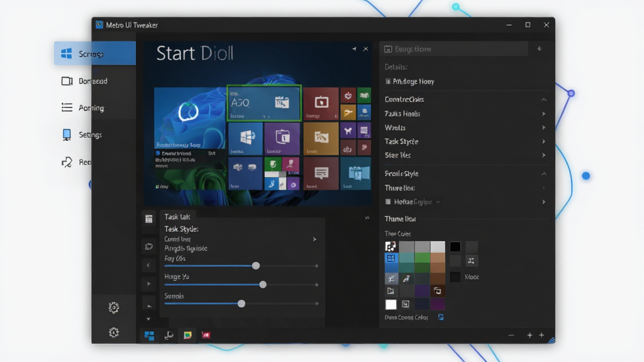Pick the white swatch in bottom row
Image resolution: width=644 pixels, height=362 pixels.
point(391,304)
